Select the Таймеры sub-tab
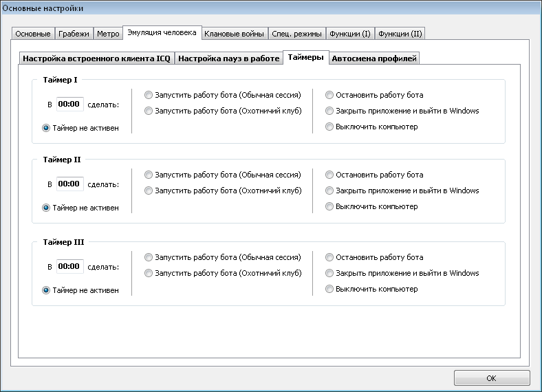542x392 pixels. (x=305, y=57)
